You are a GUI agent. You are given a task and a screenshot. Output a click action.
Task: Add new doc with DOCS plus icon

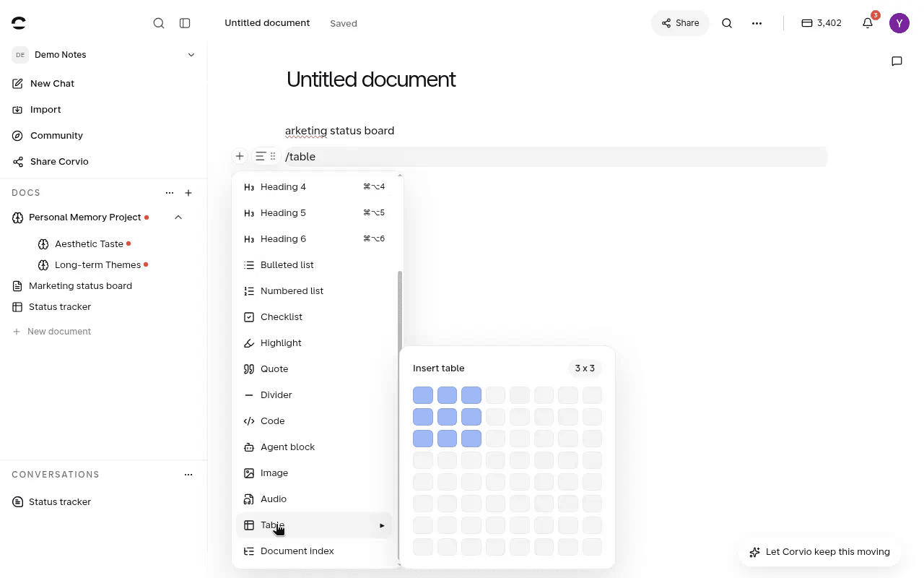(188, 193)
